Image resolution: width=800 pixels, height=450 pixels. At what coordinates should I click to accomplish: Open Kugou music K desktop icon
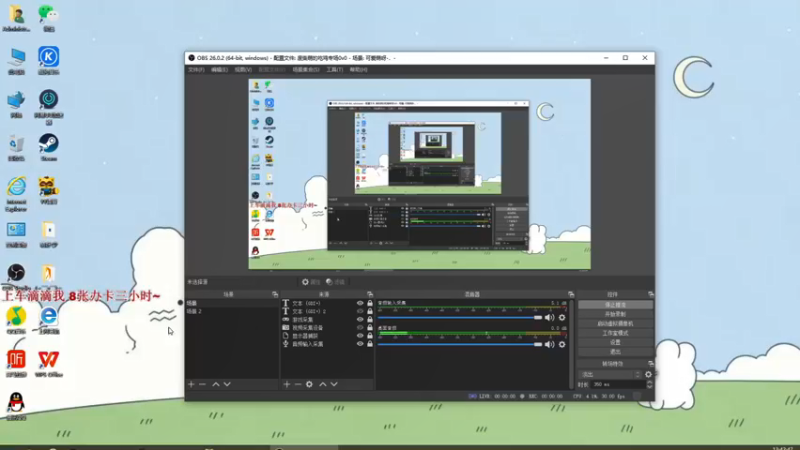click(x=48, y=61)
